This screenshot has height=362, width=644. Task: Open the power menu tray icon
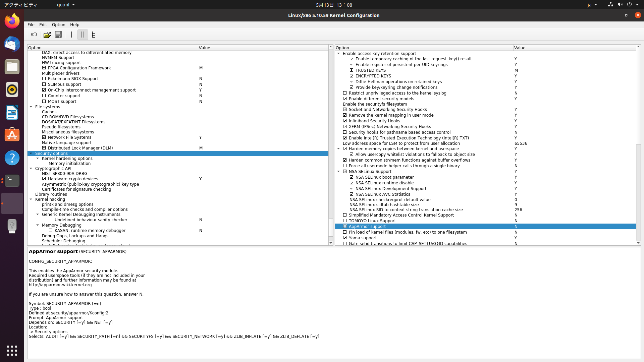[x=629, y=5]
